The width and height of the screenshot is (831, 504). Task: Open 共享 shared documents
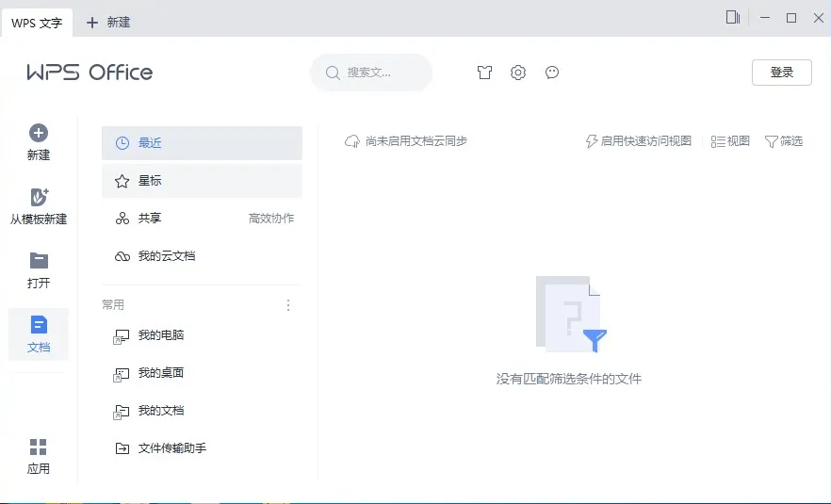pyautogui.click(x=202, y=219)
